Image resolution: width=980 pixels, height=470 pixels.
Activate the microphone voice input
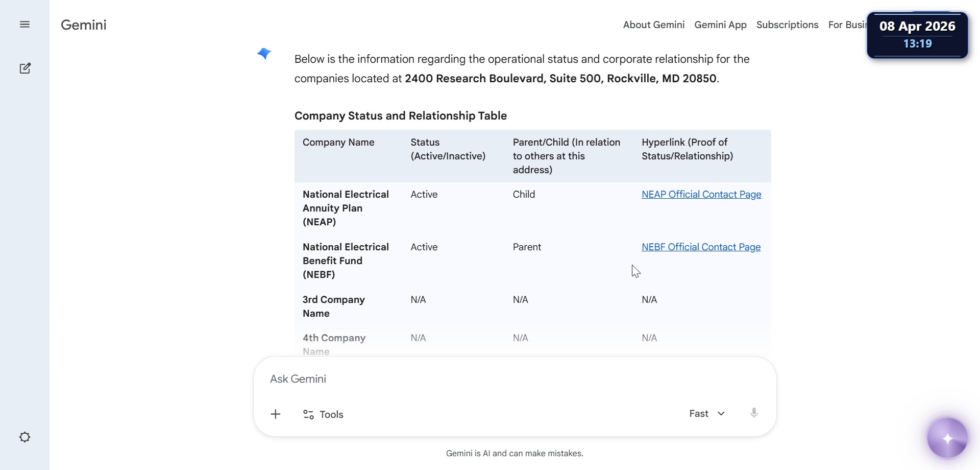click(x=754, y=413)
